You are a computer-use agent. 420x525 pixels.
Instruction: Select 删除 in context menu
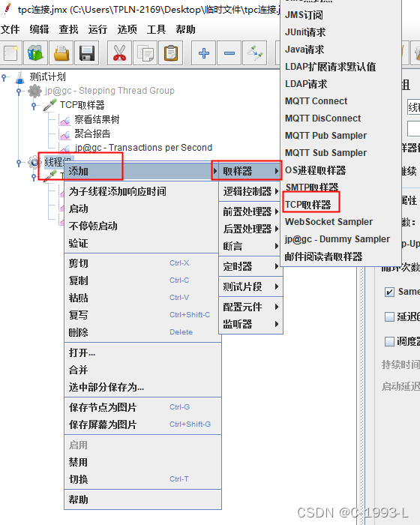142,332
